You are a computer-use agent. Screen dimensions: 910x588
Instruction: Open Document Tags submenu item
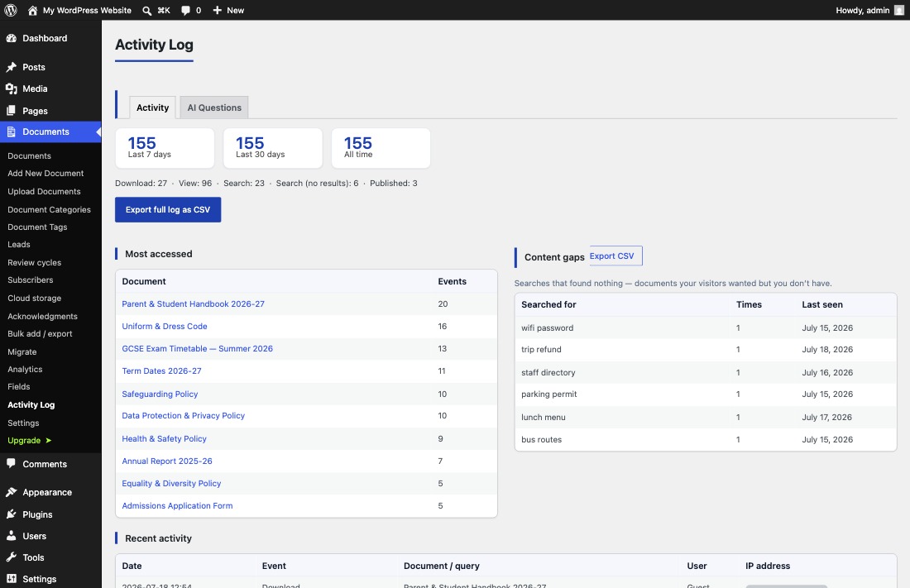click(37, 227)
